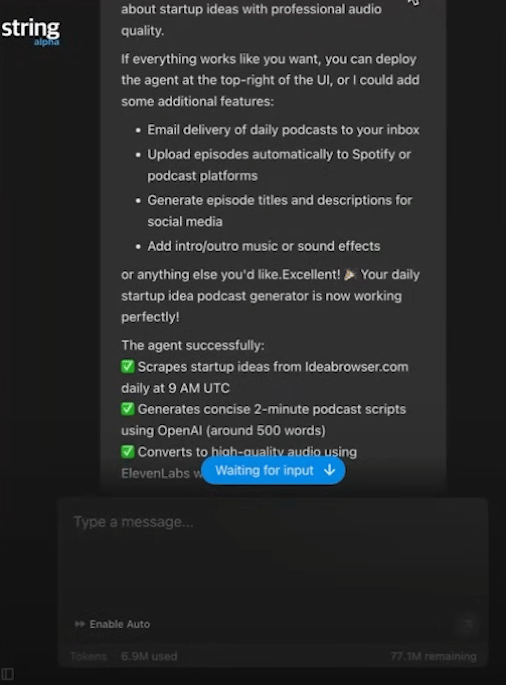
Task: Click the send message button icon
Action: (x=467, y=624)
